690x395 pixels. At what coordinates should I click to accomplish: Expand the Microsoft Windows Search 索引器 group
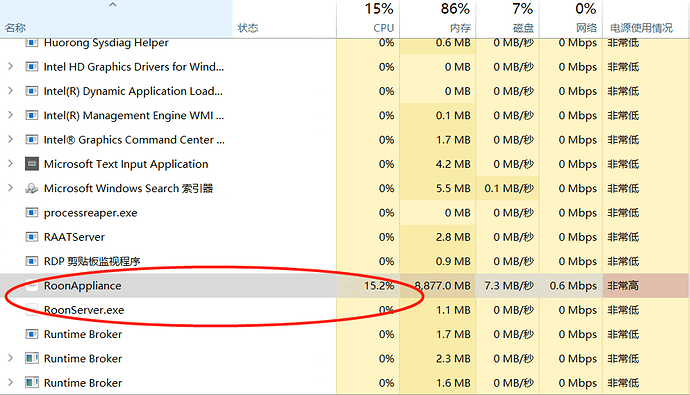click(x=11, y=188)
